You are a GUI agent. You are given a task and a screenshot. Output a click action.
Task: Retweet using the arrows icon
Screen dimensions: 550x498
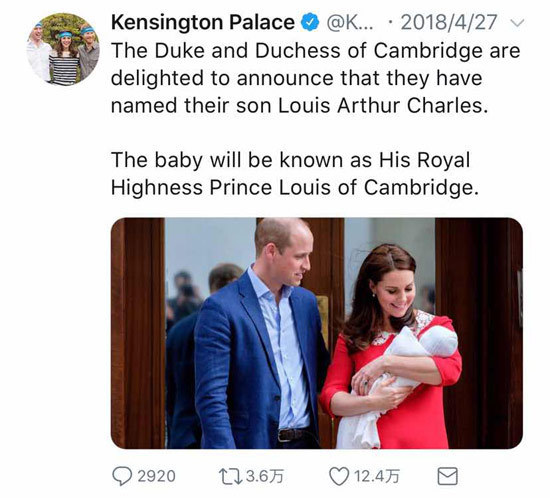pos(230,477)
